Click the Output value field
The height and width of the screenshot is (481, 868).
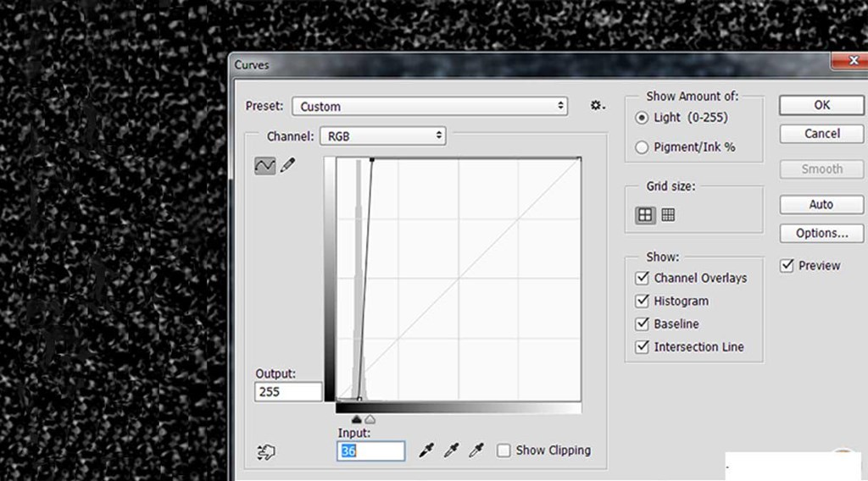[x=288, y=391]
